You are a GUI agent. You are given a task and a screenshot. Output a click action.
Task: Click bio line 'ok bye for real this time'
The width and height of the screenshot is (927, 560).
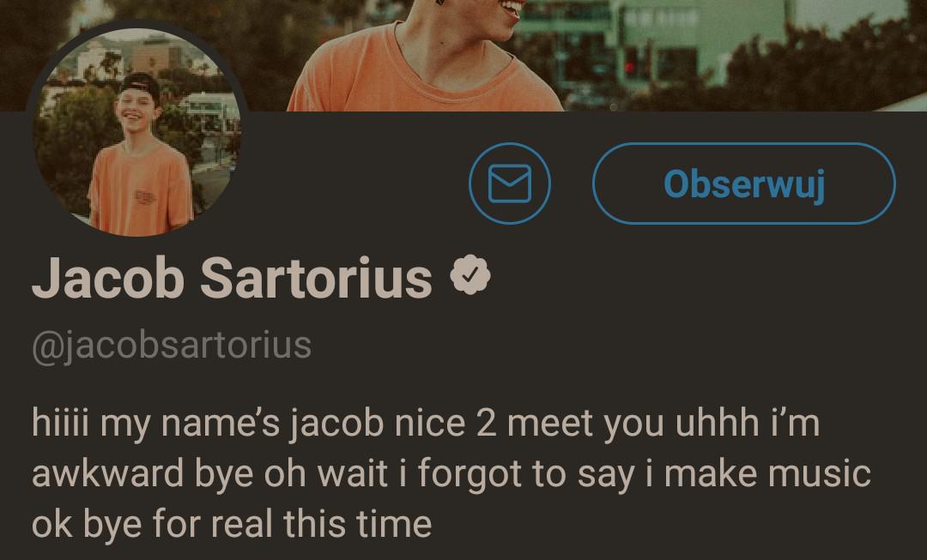tap(232, 524)
